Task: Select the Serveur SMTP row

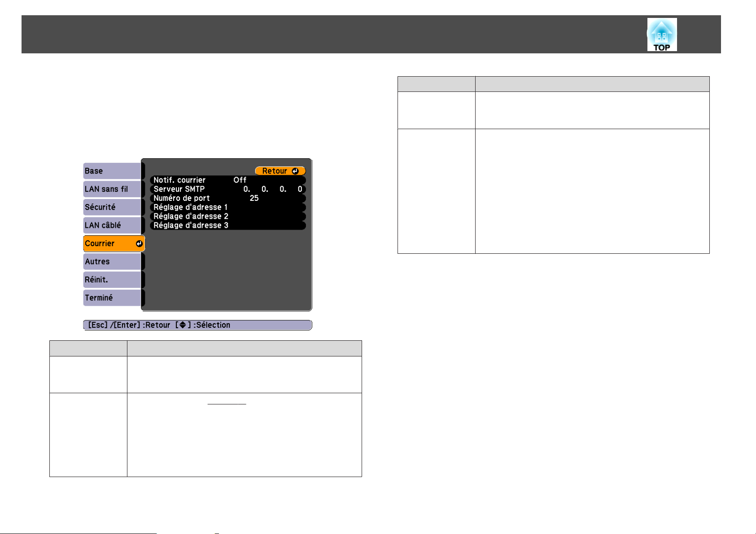Action: click(x=228, y=189)
